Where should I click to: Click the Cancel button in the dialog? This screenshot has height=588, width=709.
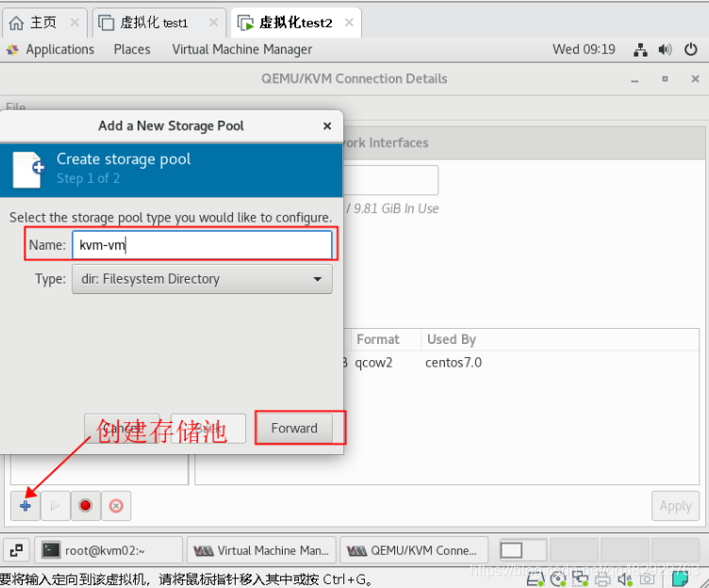(x=122, y=428)
